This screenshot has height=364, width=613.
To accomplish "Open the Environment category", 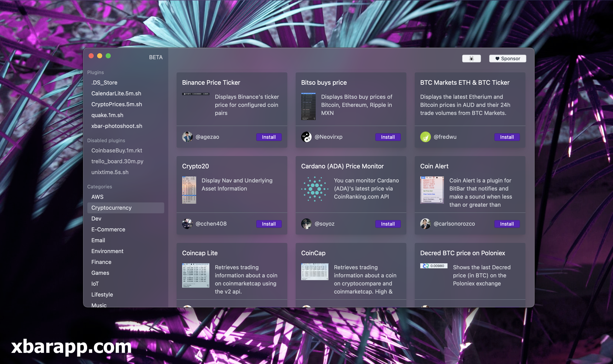I will click(126, 251).
